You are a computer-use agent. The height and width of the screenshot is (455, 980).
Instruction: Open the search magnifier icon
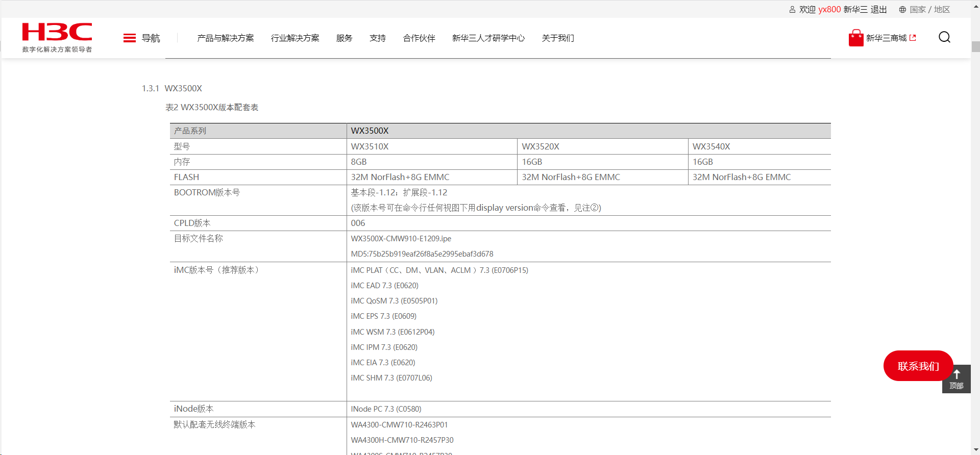[x=944, y=37]
